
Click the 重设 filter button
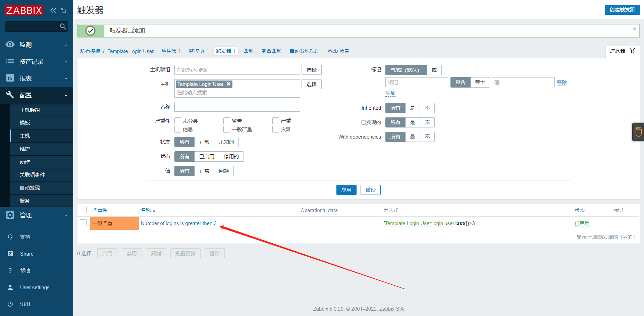coord(371,190)
